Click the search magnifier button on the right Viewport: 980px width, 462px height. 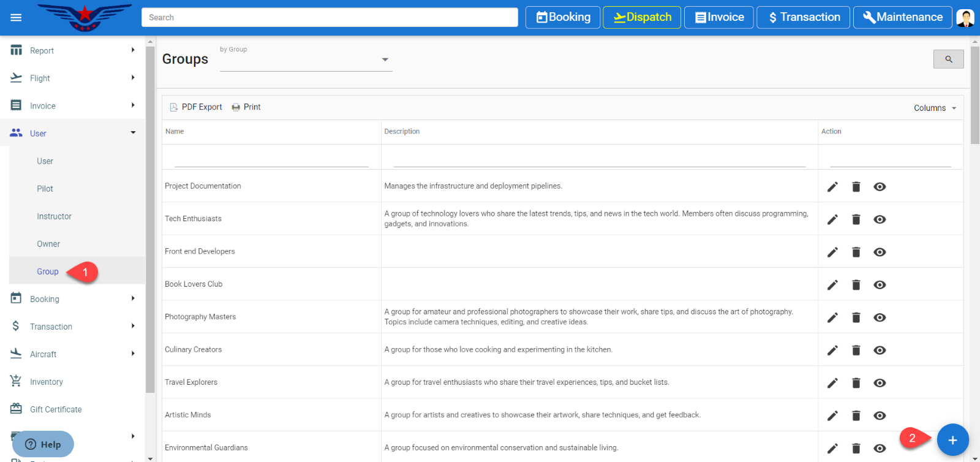tap(948, 59)
